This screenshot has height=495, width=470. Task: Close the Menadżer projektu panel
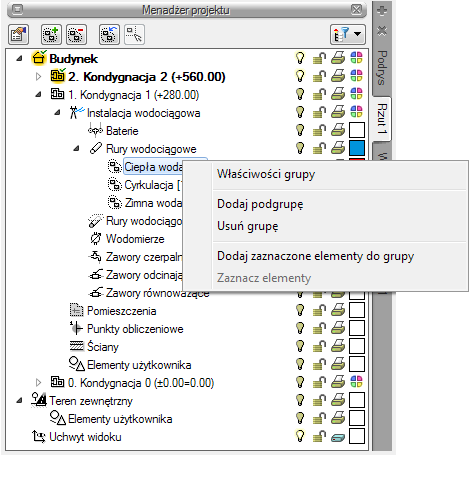tap(356, 9)
